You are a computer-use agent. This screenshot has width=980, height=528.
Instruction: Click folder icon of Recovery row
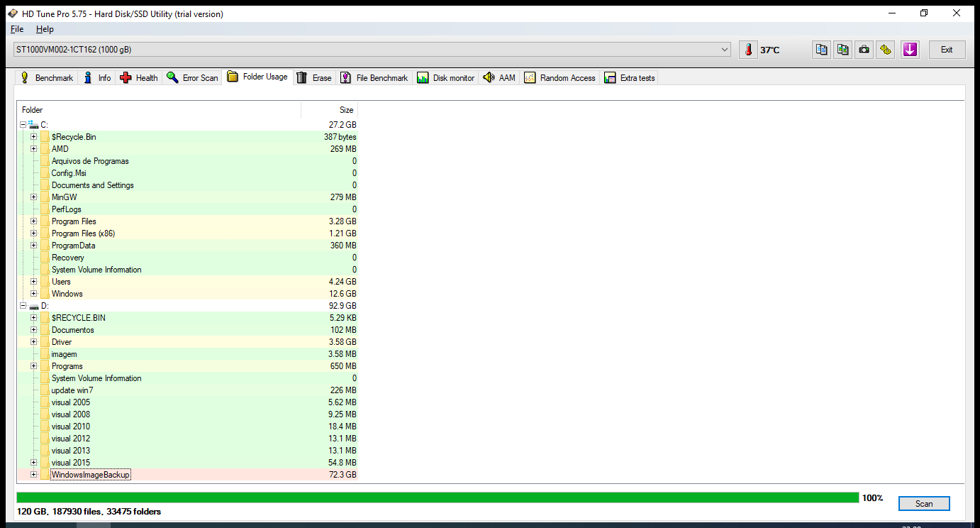pyautogui.click(x=45, y=258)
